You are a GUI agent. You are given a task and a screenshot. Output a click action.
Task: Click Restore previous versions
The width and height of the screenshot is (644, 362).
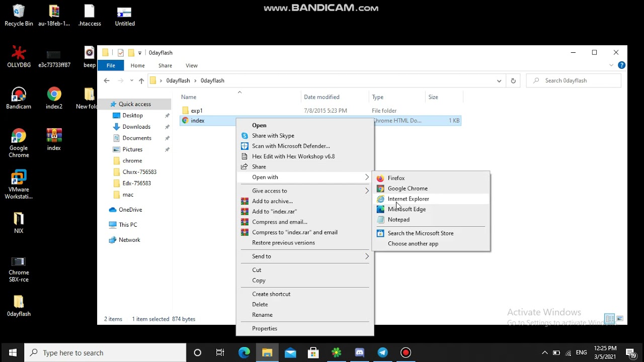tap(305, 243)
